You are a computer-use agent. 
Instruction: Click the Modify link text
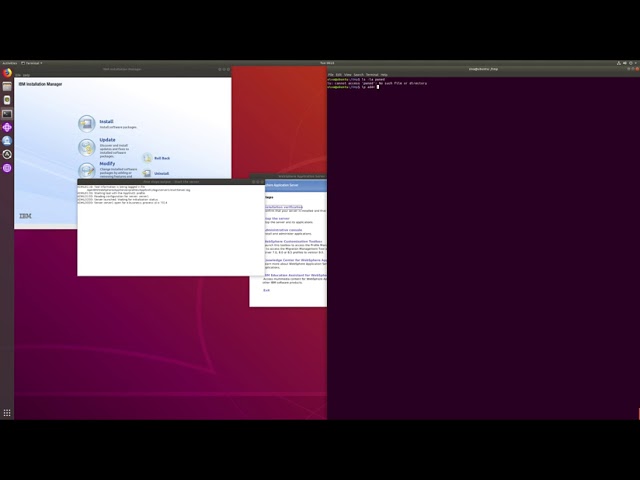pyautogui.click(x=107, y=163)
